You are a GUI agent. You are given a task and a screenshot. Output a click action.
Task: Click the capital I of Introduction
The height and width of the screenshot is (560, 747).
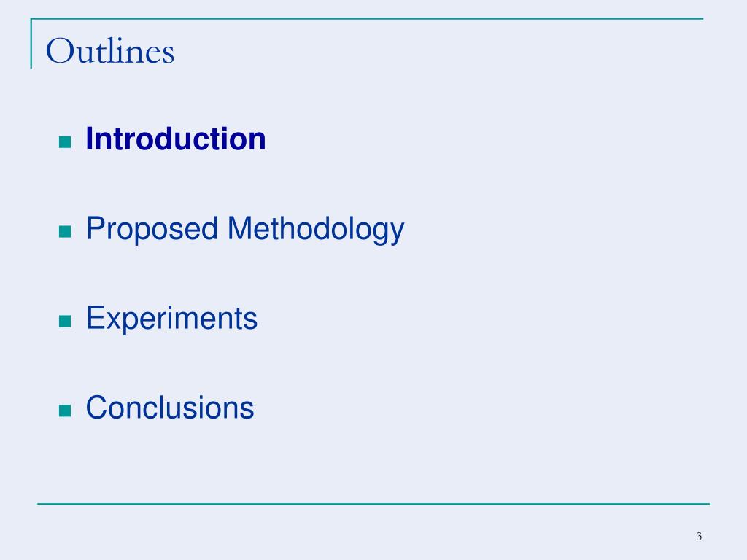[x=90, y=139]
